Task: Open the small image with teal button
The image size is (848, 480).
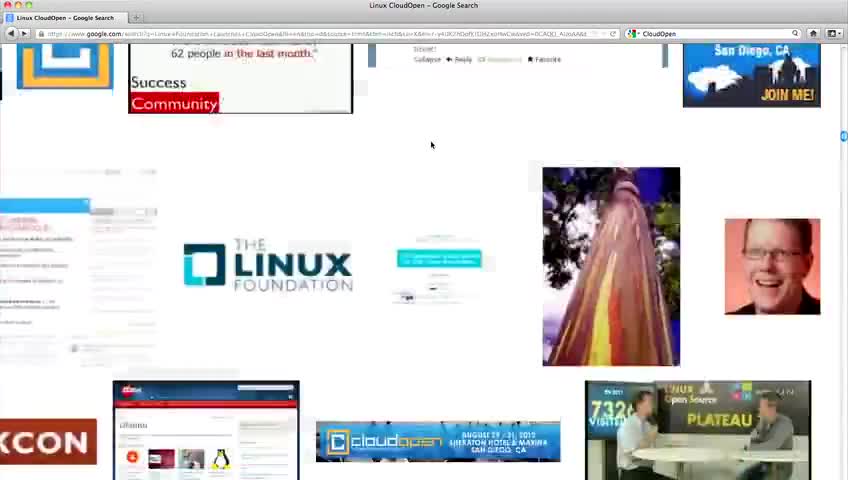Action: tap(439, 269)
